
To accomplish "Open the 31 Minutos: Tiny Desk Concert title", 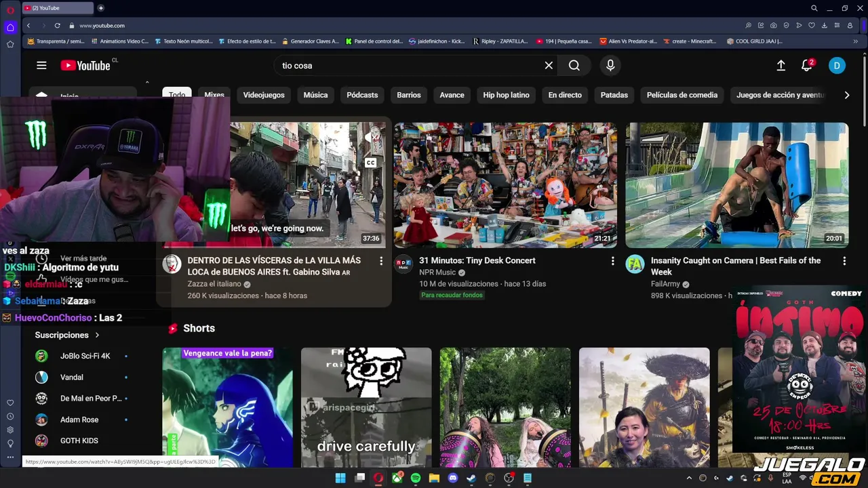I will [x=477, y=260].
